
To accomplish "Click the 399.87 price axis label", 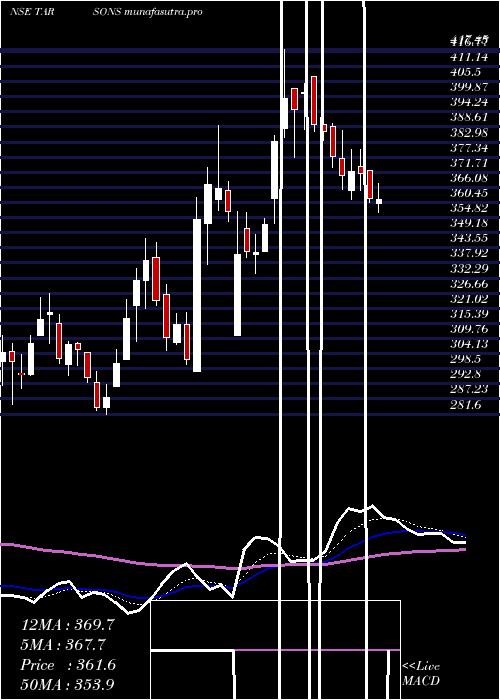I will tap(469, 87).
